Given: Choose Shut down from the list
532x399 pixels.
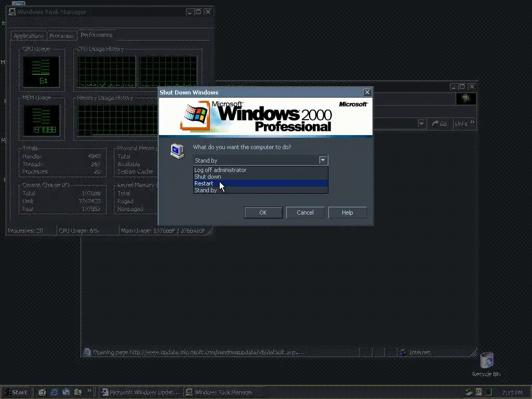Looking at the screenshot, I should tap(260, 177).
